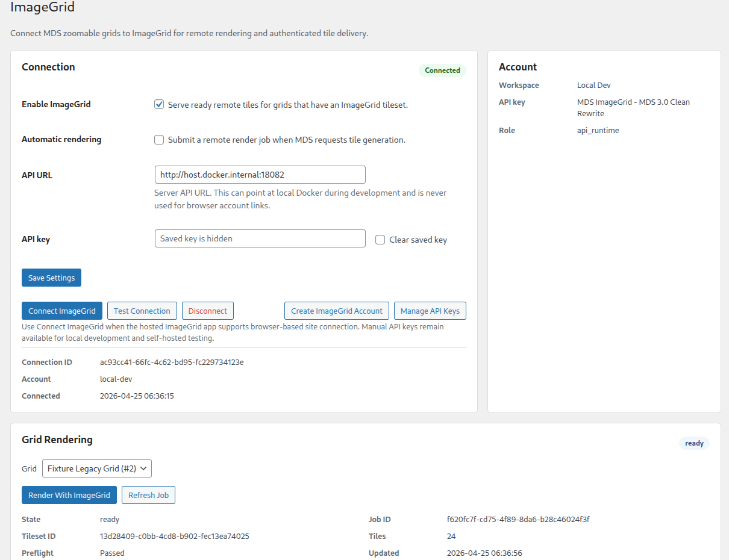
Task: Enable the Automatic rendering checkbox
Action: (x=159, y=140)
